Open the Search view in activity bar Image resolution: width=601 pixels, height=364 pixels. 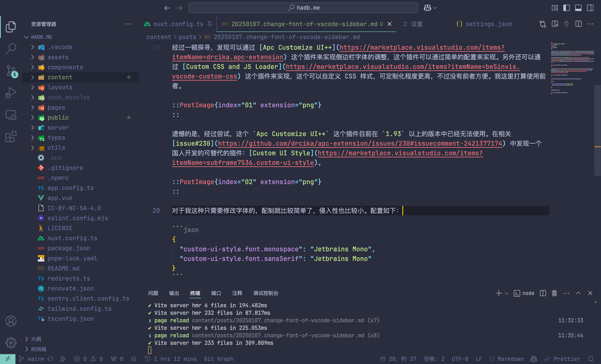click(11, 49)
